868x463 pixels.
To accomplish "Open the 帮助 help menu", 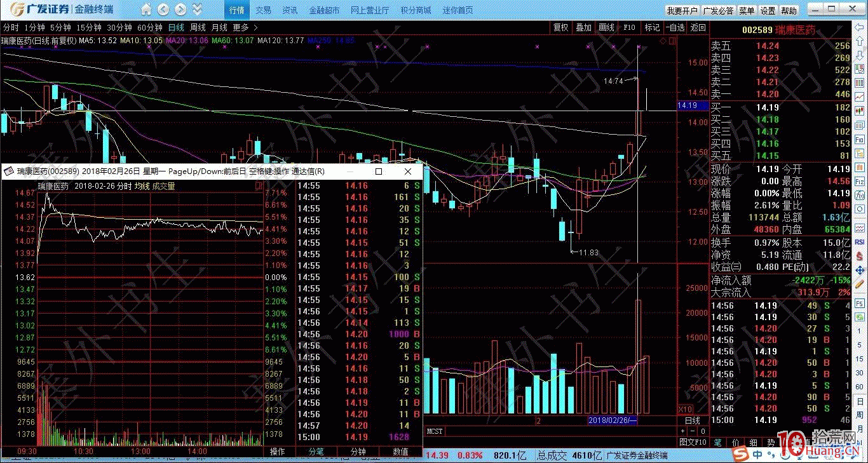I will click(x=789, y=11).
